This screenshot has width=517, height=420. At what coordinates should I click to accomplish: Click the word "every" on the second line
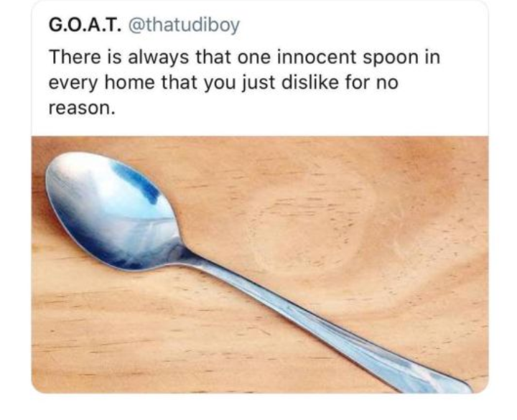[x=73, y=84]
